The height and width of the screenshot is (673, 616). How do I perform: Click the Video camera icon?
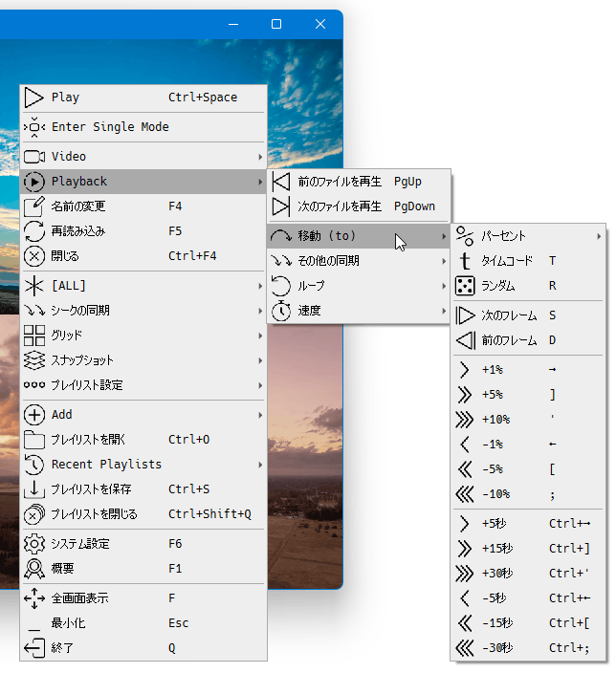tap(33, 157)
